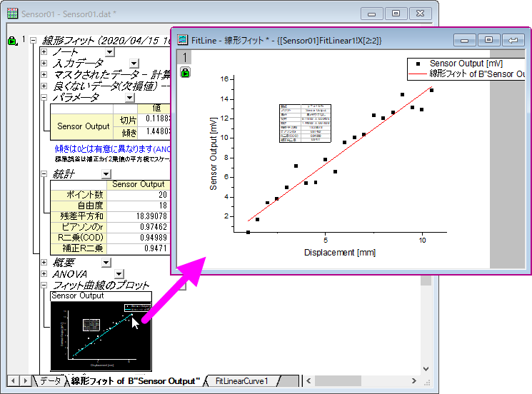The image size is (532, 394).
Task: Collapse the top-level 線形フィット node
Action: tap(33, 41)
